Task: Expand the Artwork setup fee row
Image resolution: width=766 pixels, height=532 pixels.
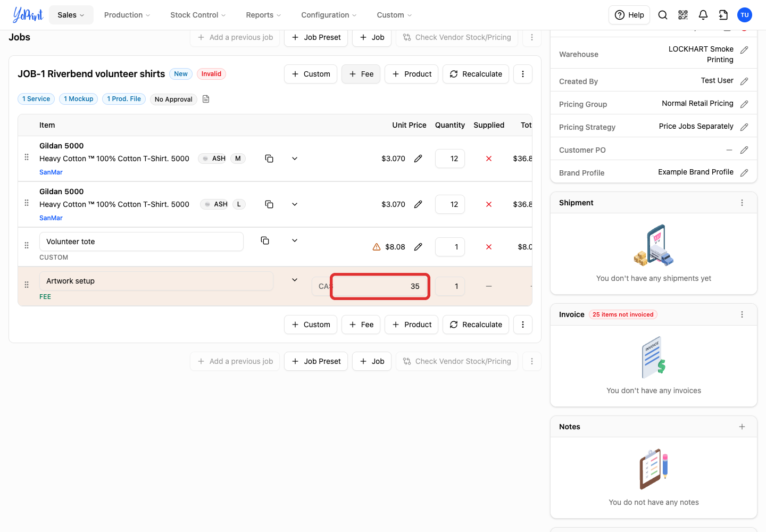Action: click(295, 280)
